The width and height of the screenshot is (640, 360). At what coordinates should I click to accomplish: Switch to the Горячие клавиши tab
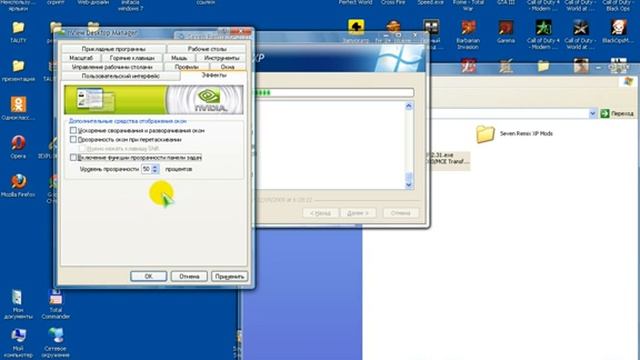point(132,58)
